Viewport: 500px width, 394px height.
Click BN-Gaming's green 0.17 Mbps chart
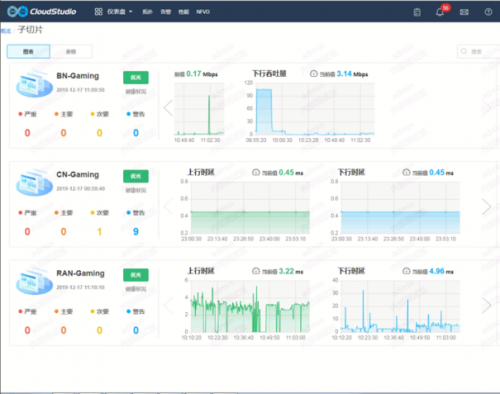(x=199, y=109)
